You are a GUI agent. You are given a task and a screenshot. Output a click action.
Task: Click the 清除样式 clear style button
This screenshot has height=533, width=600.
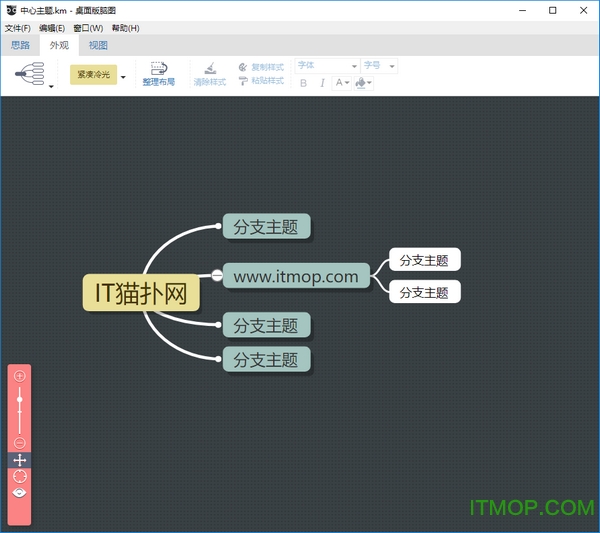coord(210,74)
